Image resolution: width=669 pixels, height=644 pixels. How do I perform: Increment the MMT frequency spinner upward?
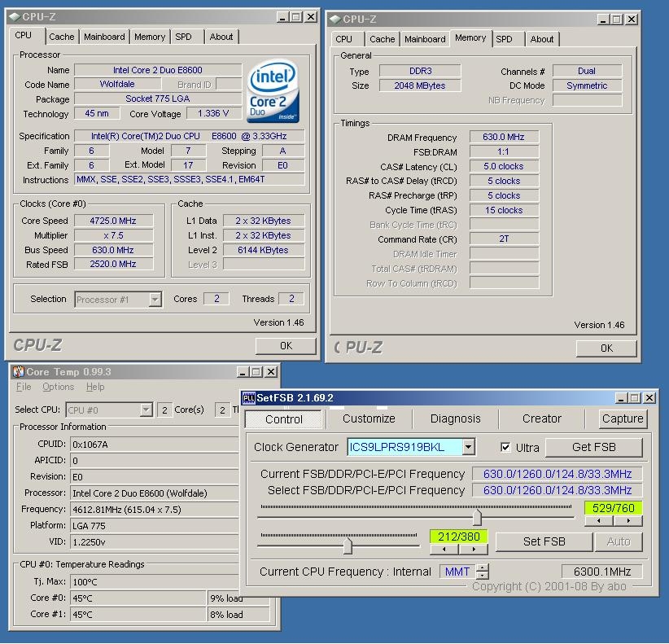point(483,567)
